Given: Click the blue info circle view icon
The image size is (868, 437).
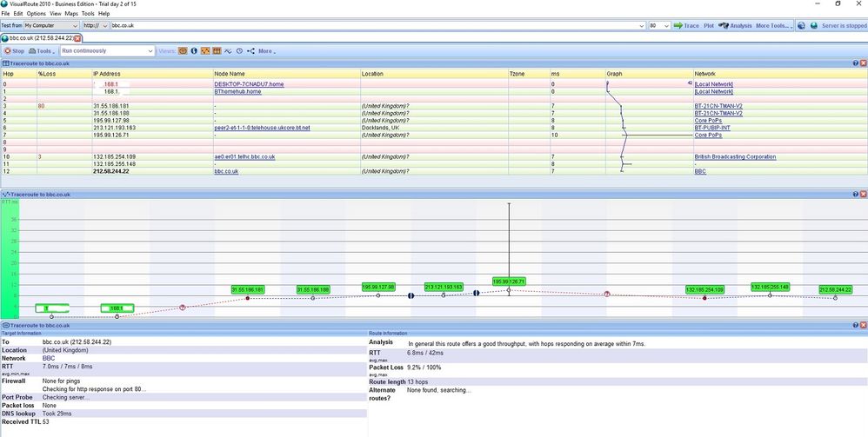Looking at the screenshot, I should coord(194,51).
